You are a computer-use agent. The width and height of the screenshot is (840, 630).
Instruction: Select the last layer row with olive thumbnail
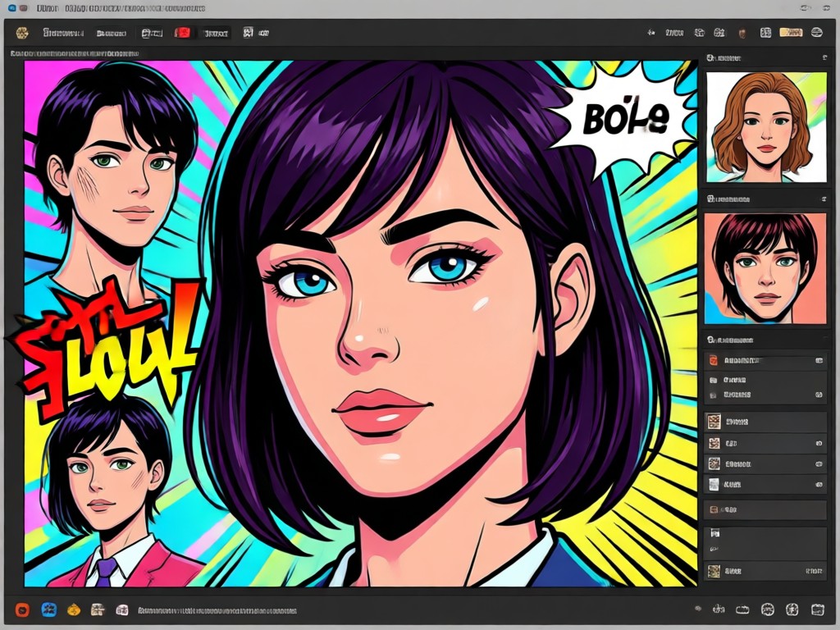click(x=765, y=572)
